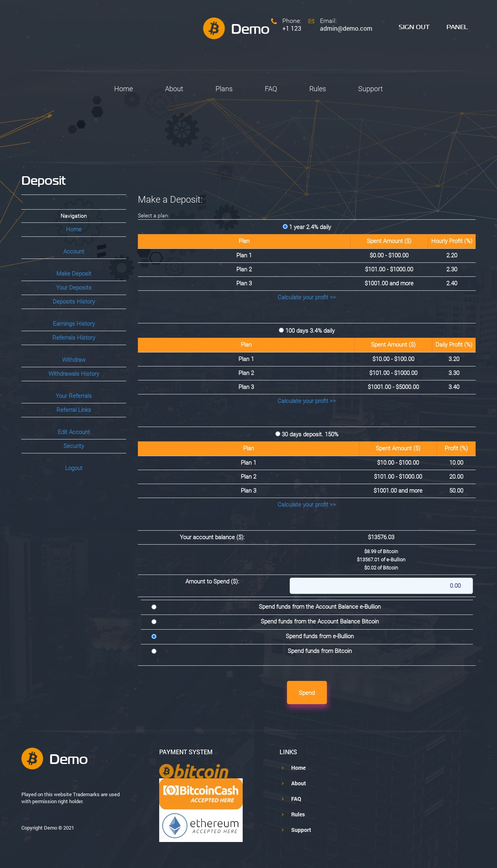Click the BitcoinCash accepted here badge
497x868 pixels.
(201, 794)
